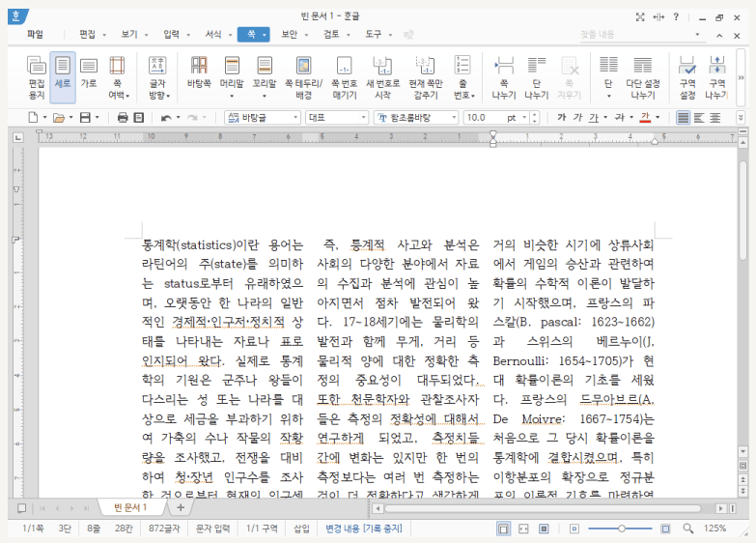
Task: Open the 바탕글 style dropdown
Action: [x=294, y=118]
